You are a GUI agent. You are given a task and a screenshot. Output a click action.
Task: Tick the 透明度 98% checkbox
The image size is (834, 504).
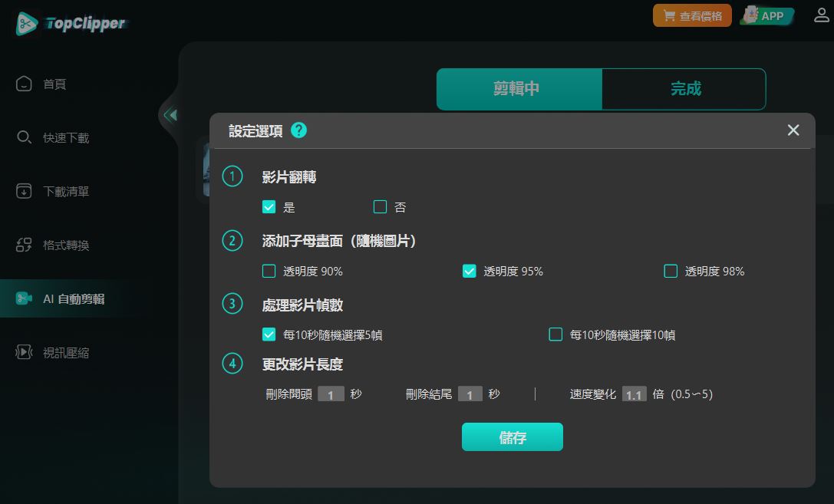671,271
